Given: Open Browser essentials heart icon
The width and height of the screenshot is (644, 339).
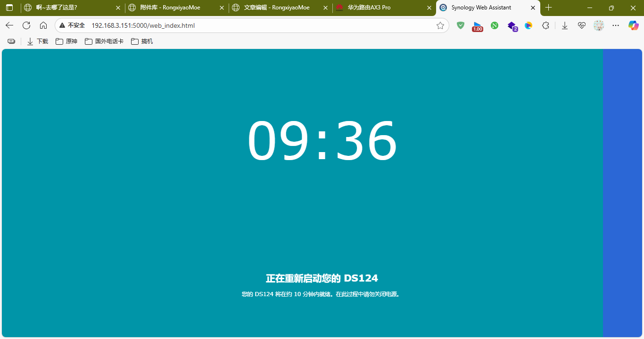Looking at the screenshot, I should click(x=582, y=25).
